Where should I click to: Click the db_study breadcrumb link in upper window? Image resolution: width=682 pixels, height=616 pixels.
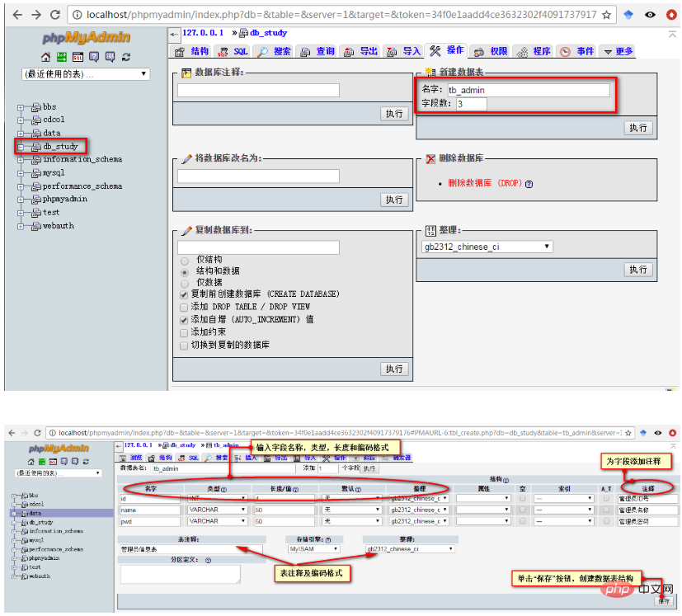pos(268,33)
